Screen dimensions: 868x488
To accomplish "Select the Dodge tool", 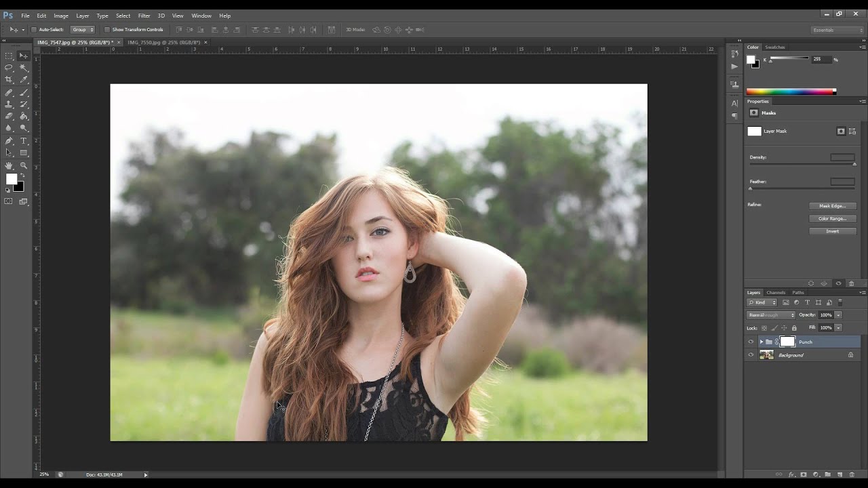I will (x=24, y=127).
